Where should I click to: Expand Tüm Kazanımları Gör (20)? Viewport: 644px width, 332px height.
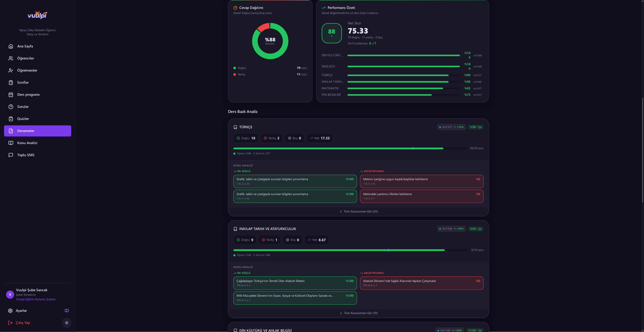tap(359, 212)
